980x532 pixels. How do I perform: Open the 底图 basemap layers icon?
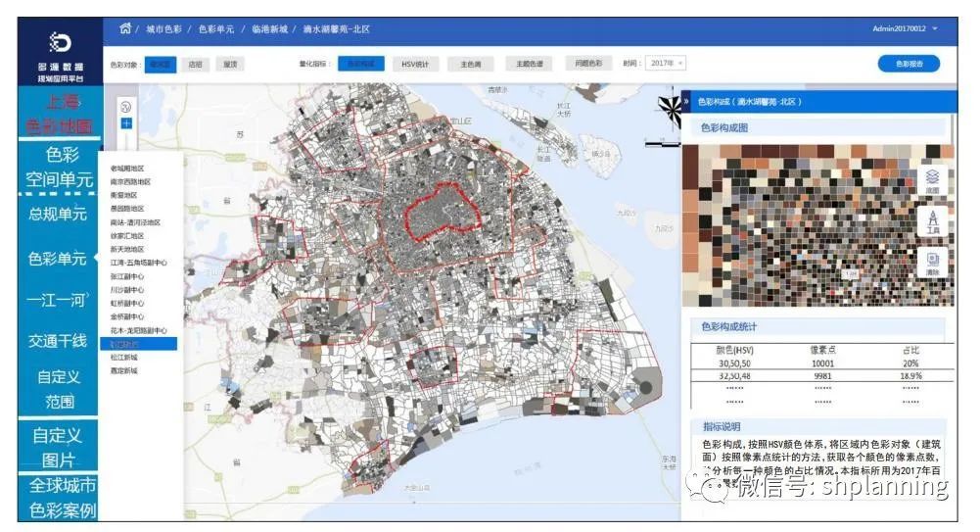point(932,180)
